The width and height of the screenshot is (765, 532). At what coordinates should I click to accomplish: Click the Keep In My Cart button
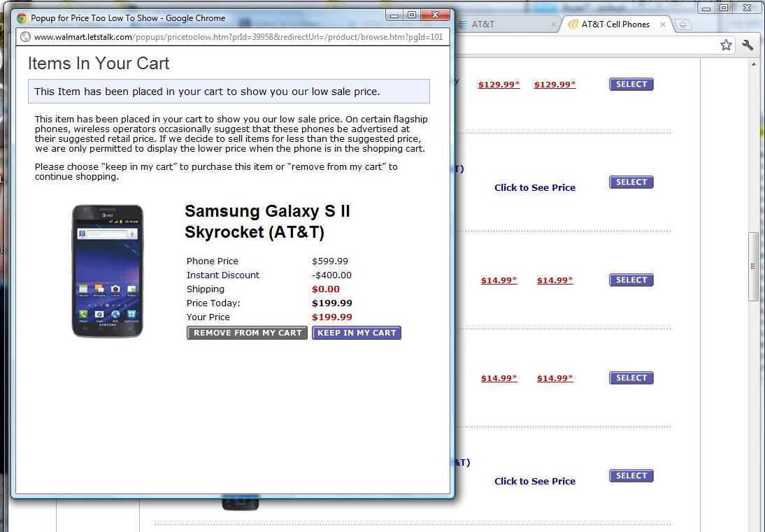click(357, 333)
